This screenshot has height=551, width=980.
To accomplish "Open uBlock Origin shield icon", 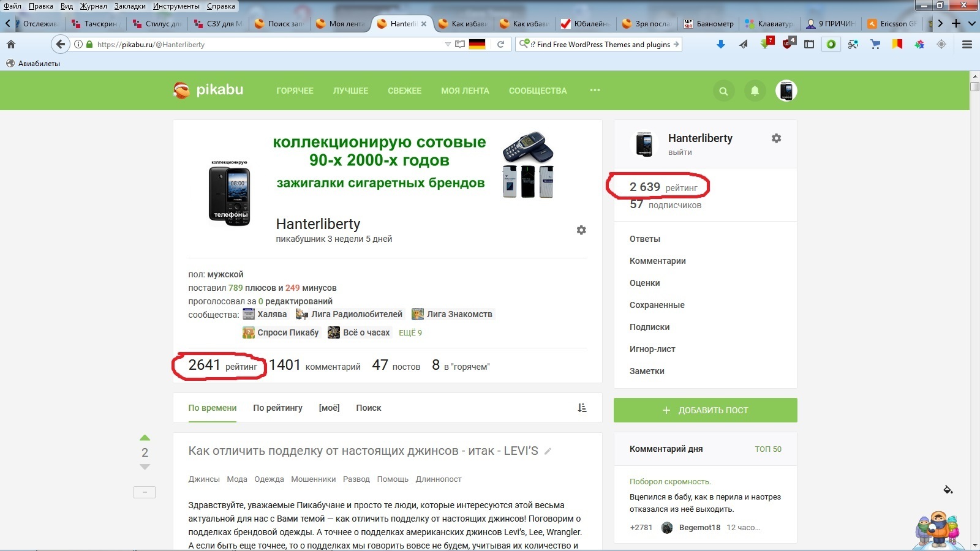I will (x=788, y=43).
